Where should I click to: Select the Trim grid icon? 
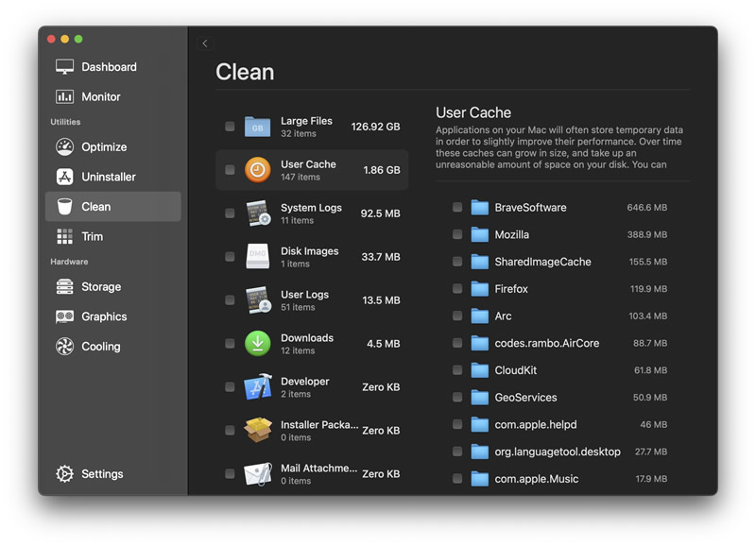[64, 236]
